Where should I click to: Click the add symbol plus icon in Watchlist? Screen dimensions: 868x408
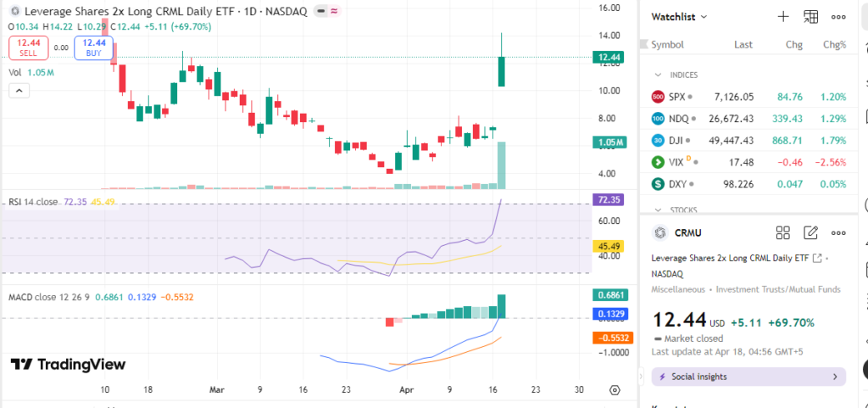pyautogui.click(x=783, y=17)
